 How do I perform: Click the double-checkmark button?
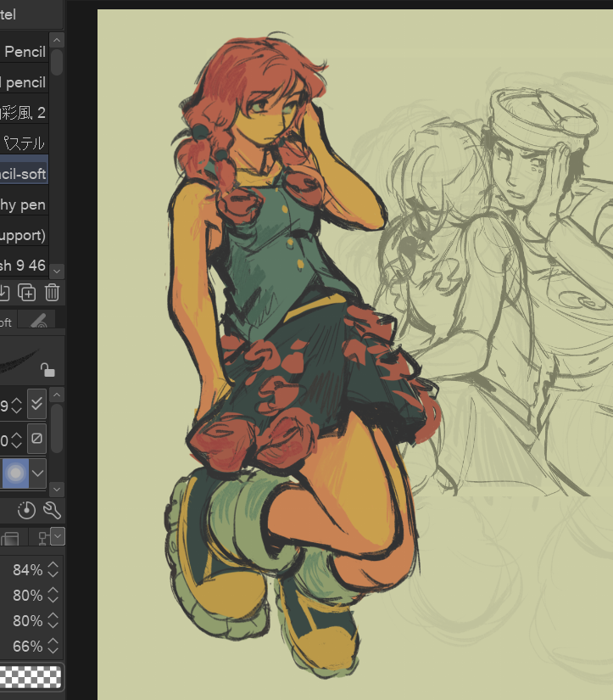coord(37,404)
